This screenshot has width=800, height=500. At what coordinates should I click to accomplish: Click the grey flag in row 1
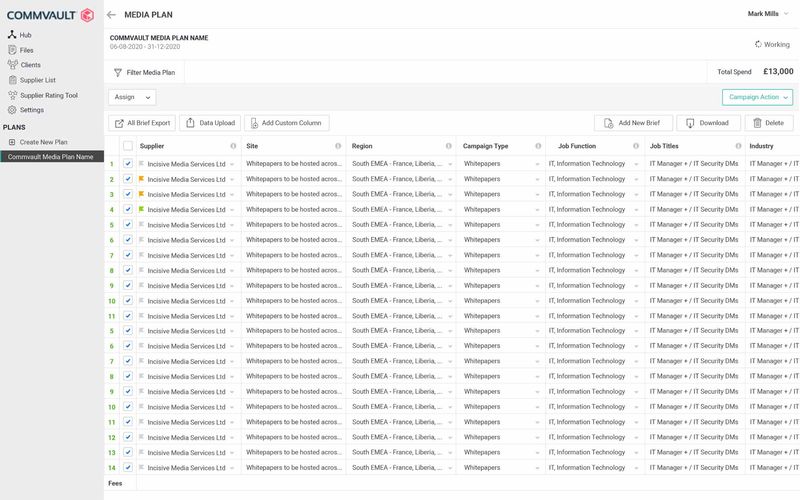[141, 163]
